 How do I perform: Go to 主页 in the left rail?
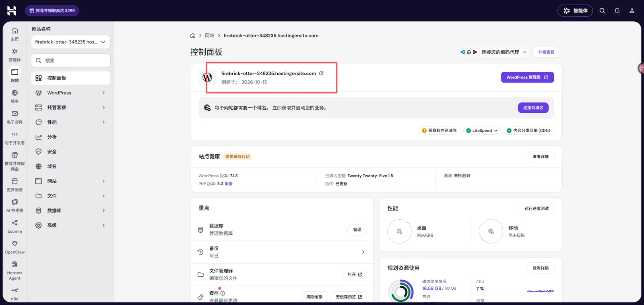[x=14, y=34]
